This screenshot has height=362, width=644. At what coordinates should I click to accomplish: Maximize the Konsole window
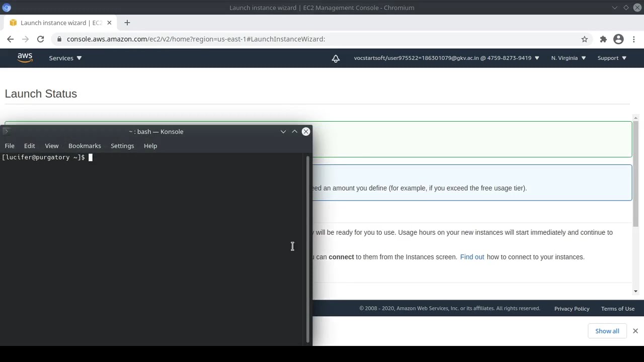point(294,132)
